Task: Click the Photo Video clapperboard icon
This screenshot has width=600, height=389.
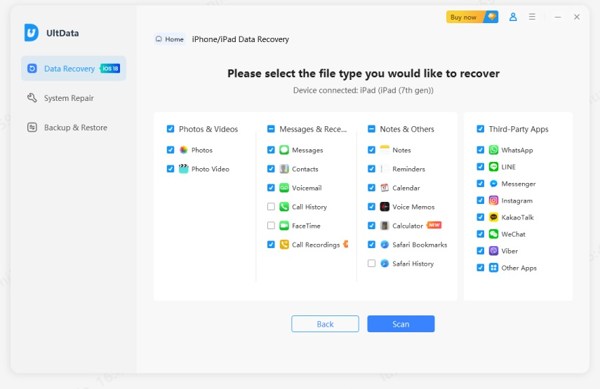Action: (x=184, y=169)
